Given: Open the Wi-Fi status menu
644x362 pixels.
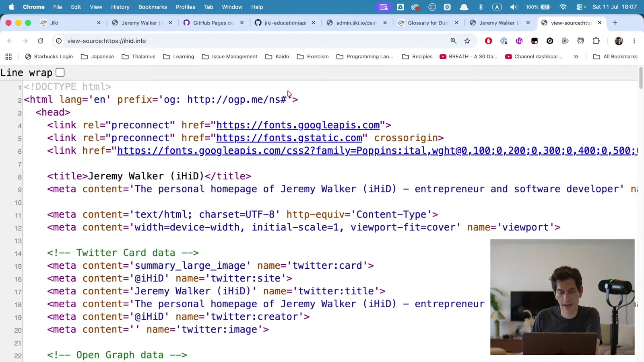Looking at the screenshot, I should (563, 7).
